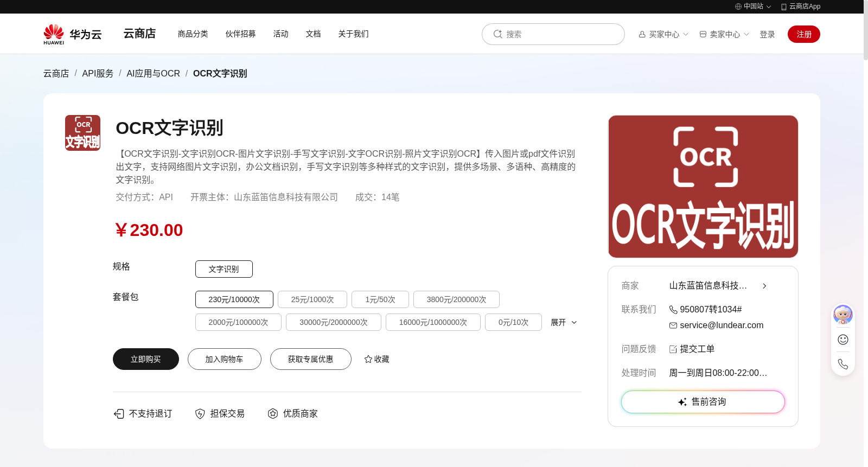Select the 230元/10000次 package
The height and width of the screenshot is (467, 868).
click(234, 299)
